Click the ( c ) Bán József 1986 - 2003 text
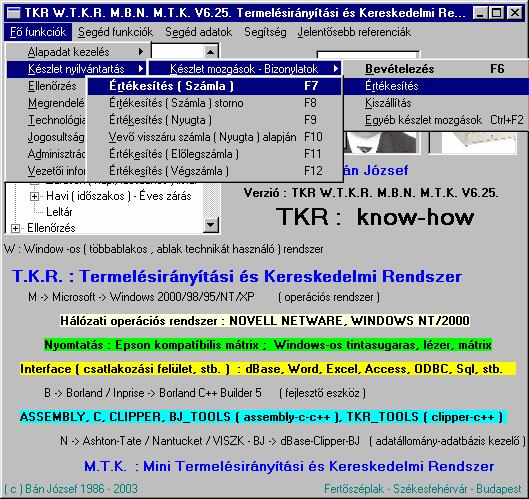Screen dimensions: 529x499 click(71, 489)
